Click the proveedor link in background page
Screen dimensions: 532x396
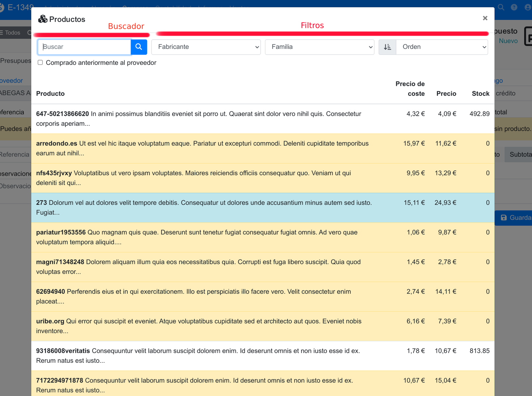pos(11,81)
